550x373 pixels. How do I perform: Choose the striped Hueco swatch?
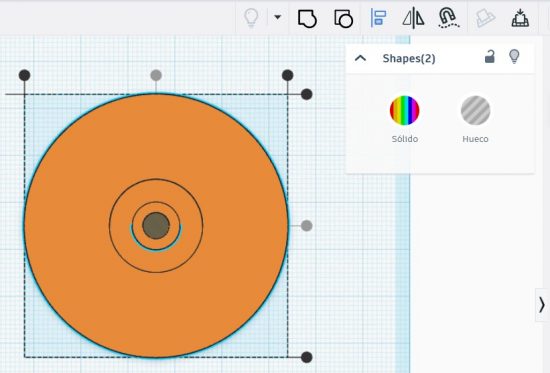click(x=475, y=110)
